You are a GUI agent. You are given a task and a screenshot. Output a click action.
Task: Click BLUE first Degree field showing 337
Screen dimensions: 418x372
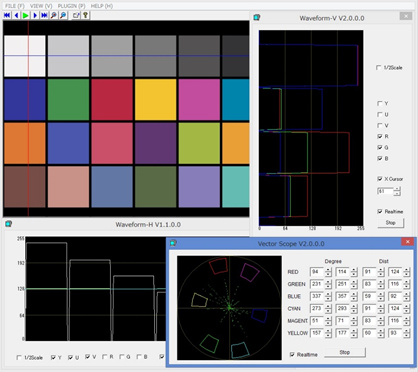[x=316, y=296]
